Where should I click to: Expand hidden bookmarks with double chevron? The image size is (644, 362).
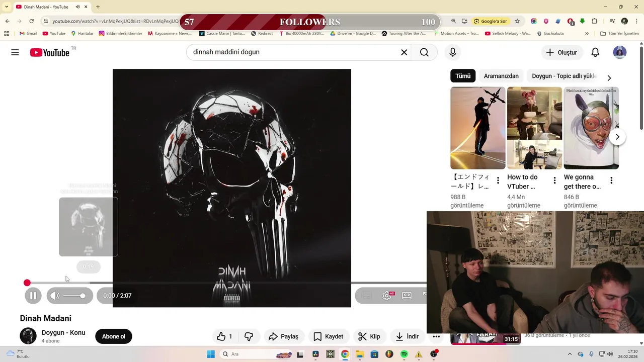587,34
